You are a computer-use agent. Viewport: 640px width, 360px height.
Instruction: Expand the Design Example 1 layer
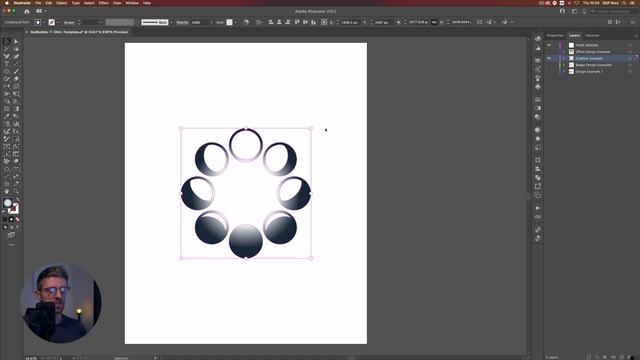point(564,71)
